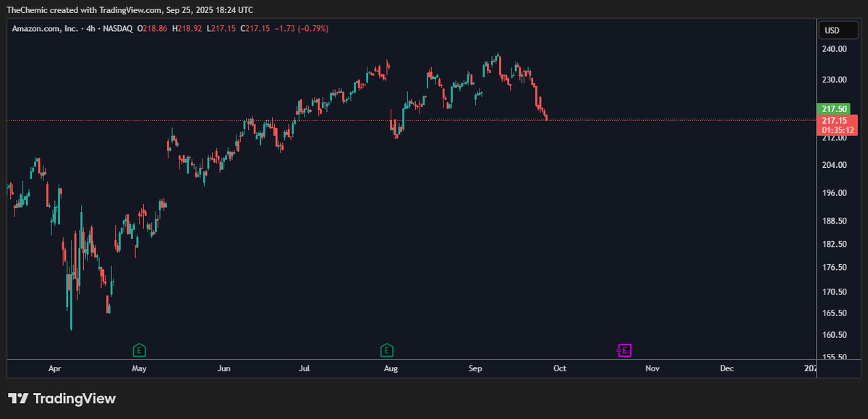Click the 240.00 price axis label

[835, 49]
